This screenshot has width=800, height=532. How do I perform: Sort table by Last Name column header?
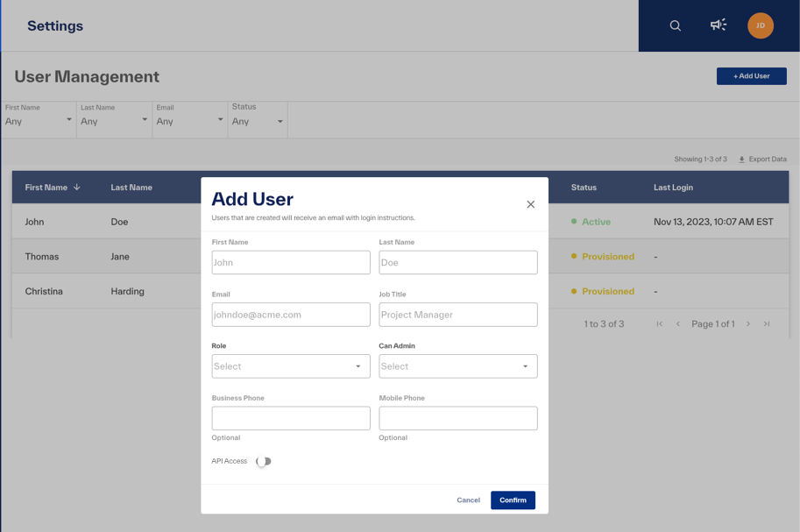[131, 188]
